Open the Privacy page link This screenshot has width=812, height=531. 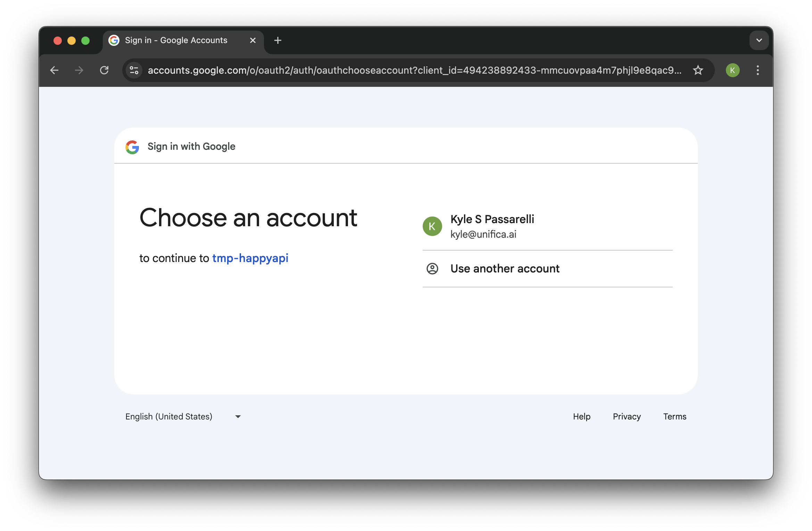coord(627,417)
